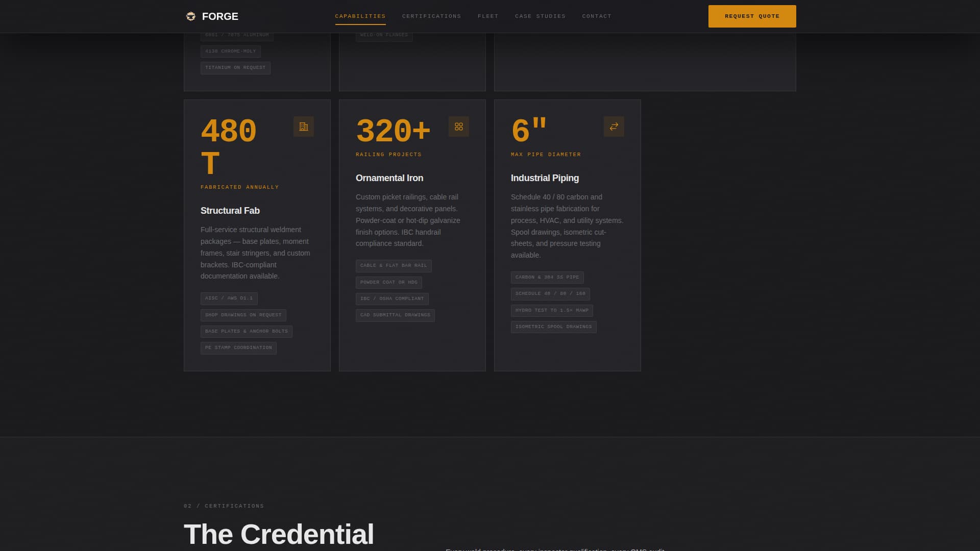Select the ISOMETRIC SPOOL DRAWINGS tag

point(553,327)
